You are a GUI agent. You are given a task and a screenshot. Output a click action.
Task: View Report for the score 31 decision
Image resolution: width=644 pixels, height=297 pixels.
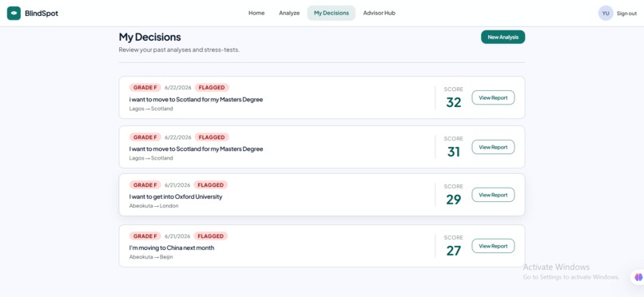click(x=493, y=147)
